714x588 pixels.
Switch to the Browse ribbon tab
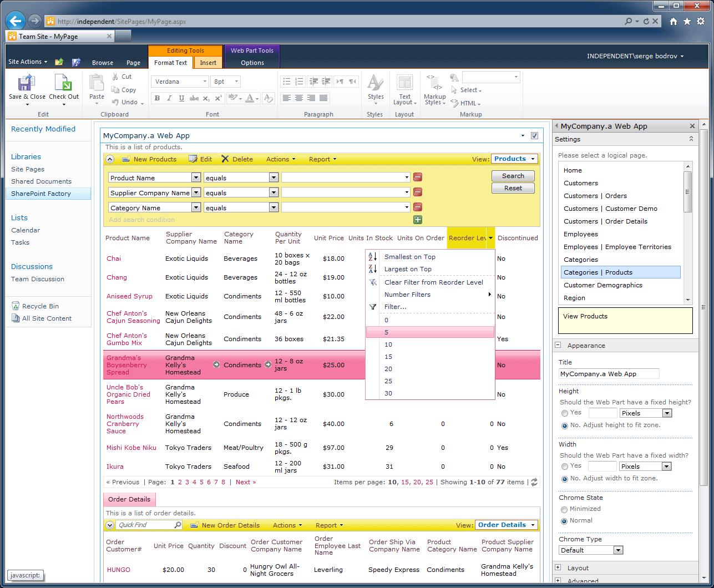coord(103,63)
